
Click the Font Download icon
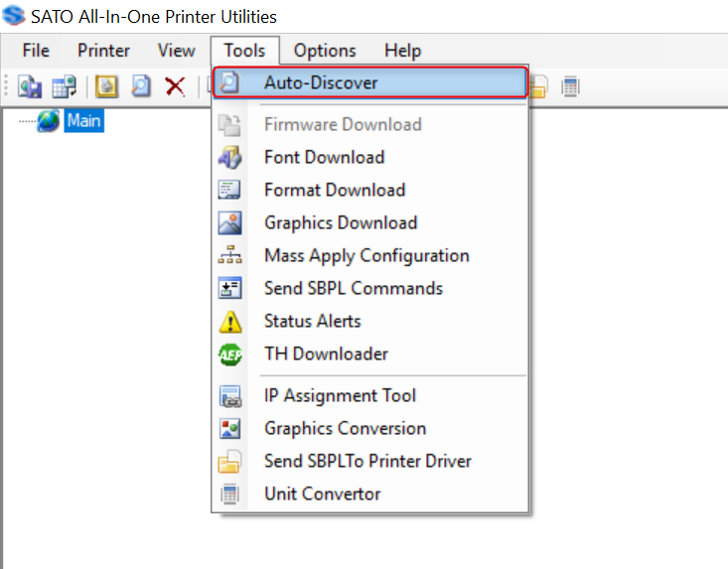229,157
